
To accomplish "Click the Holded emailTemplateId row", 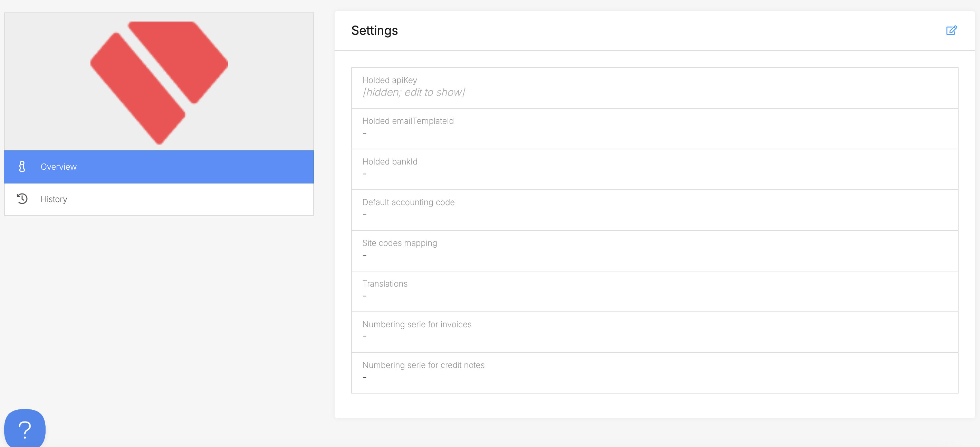I will [x=654, y=128].
